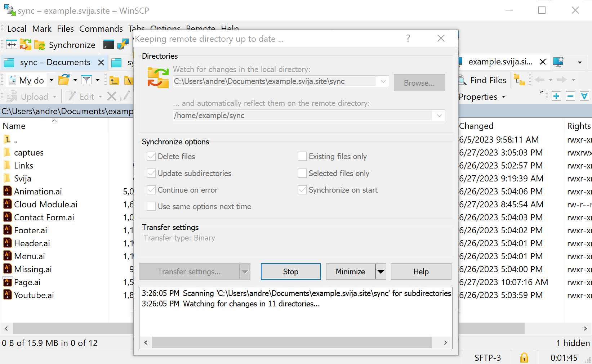Click the session lock icon in status bar
The height and width of the screenshot is (364, 592).
pyautogui.click(x=524, y=358)
